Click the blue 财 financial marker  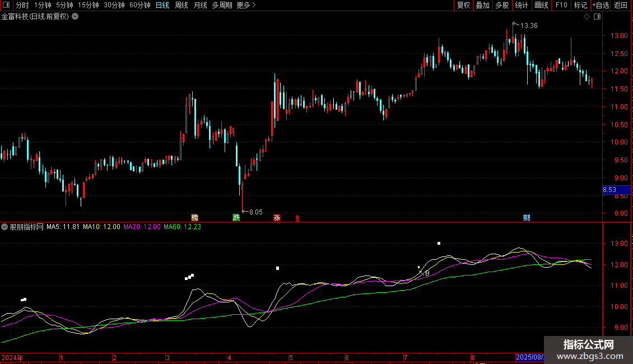527,217
